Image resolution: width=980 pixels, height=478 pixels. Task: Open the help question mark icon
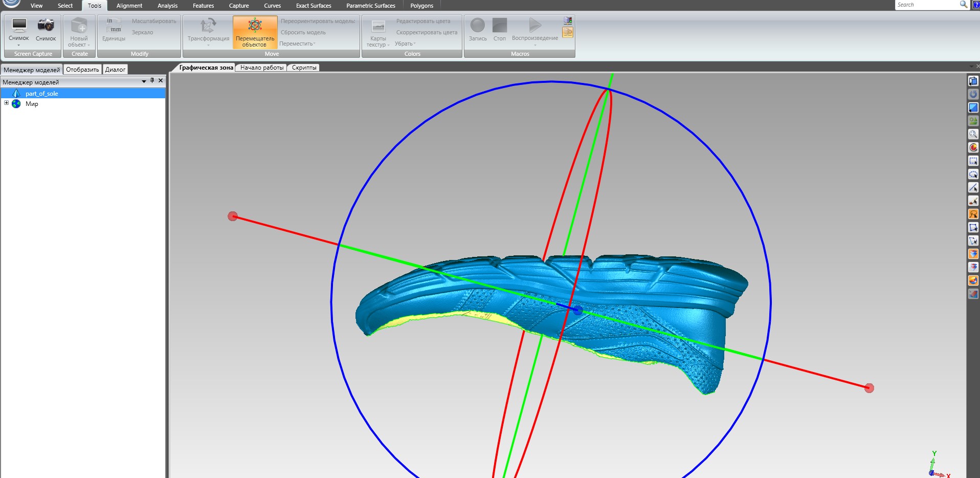[x=975, y=5]
